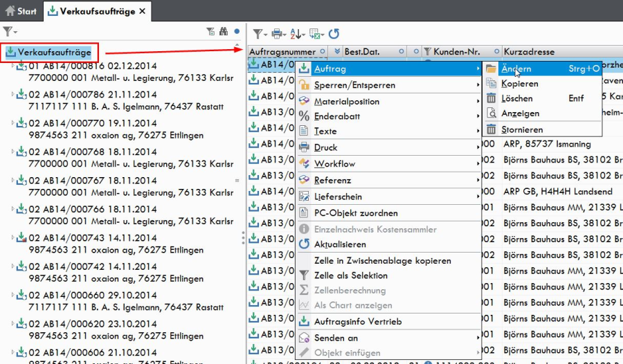Viewport: 623px width, 364px height.
Task: Choose Auftragsinfo Vertrieb
Action: click(389, 322)
